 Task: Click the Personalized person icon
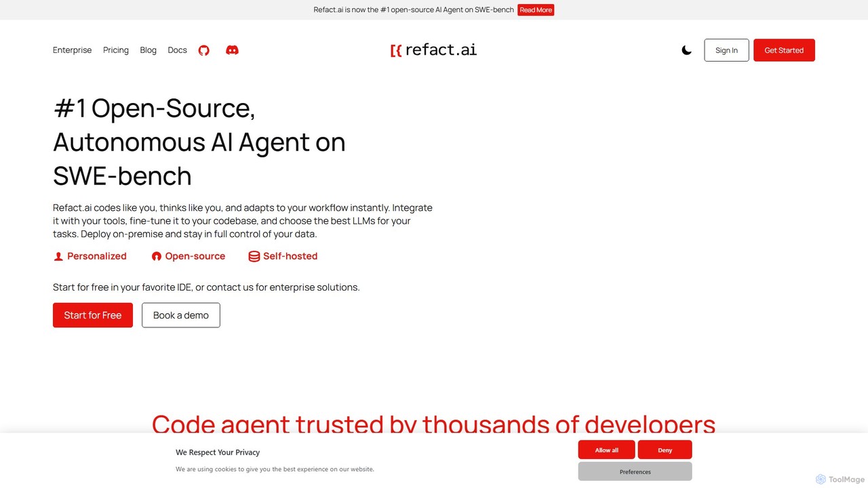click(58, 256)
